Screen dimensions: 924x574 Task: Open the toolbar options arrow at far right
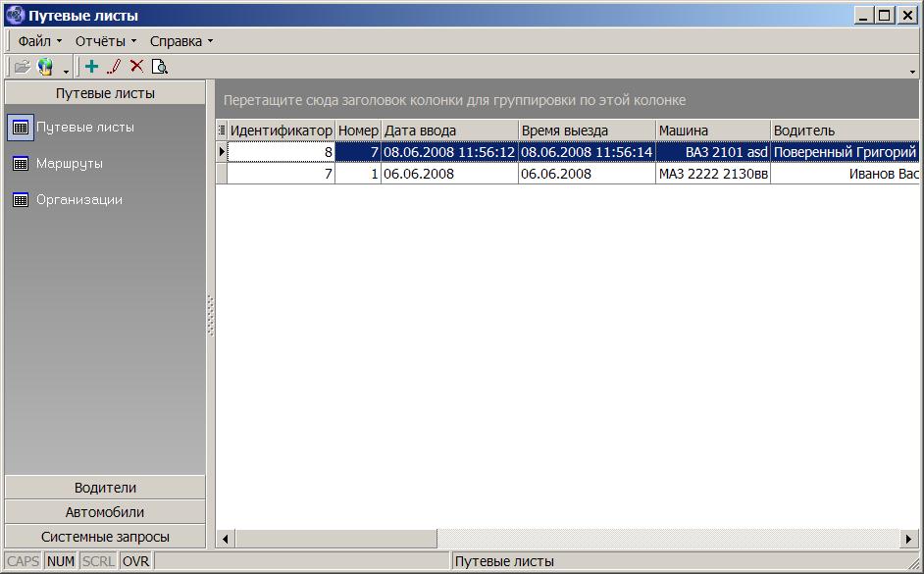[x=913, y=71]
